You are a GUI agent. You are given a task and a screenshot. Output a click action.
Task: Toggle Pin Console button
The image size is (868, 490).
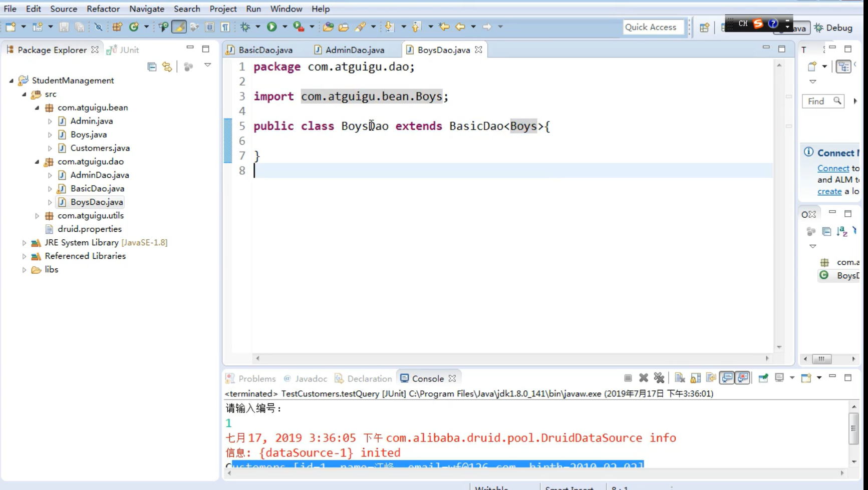click(x=763, y=378)
